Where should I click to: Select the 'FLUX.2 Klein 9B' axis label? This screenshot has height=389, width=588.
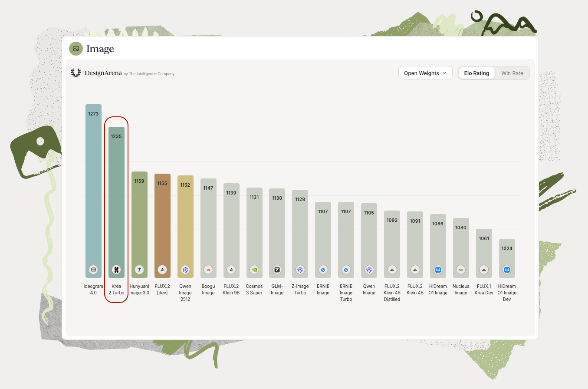coord(231,290)
